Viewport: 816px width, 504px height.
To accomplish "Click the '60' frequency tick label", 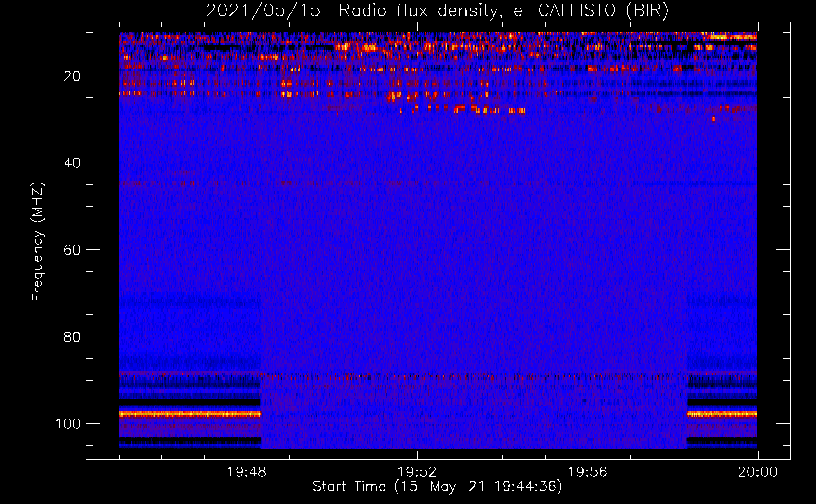I will pyautogui.click(x=72, y=250).
